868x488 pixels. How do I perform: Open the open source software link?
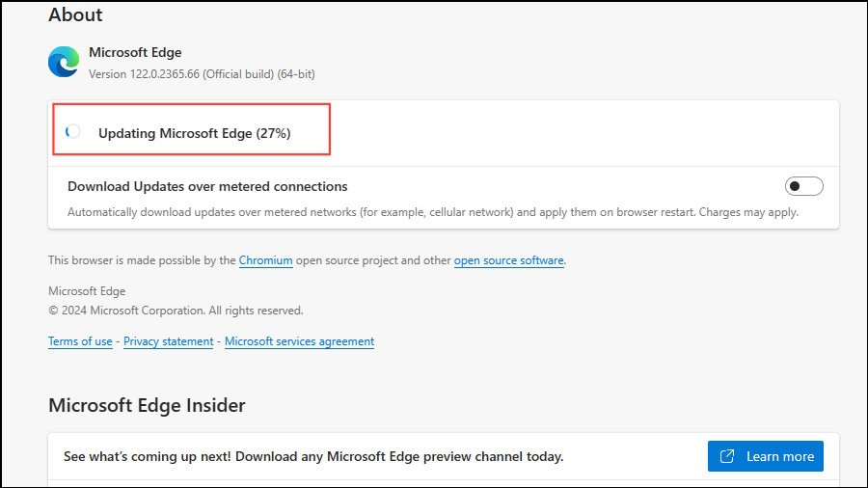[x=508, y=260]
